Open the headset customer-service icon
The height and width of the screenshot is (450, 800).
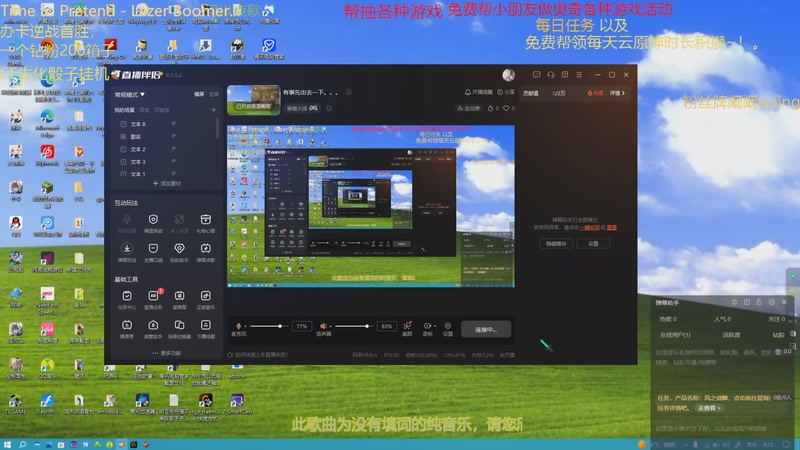(551, 74)
